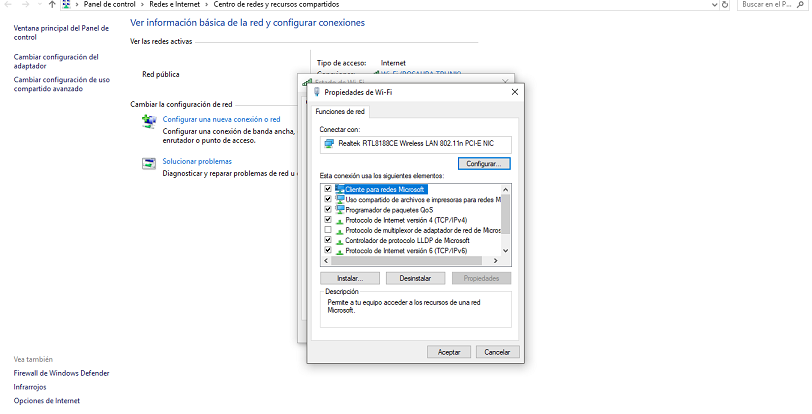Click Aceptar in Wi-Fi properties
This screenshot has height=414, width=812.
449,352
